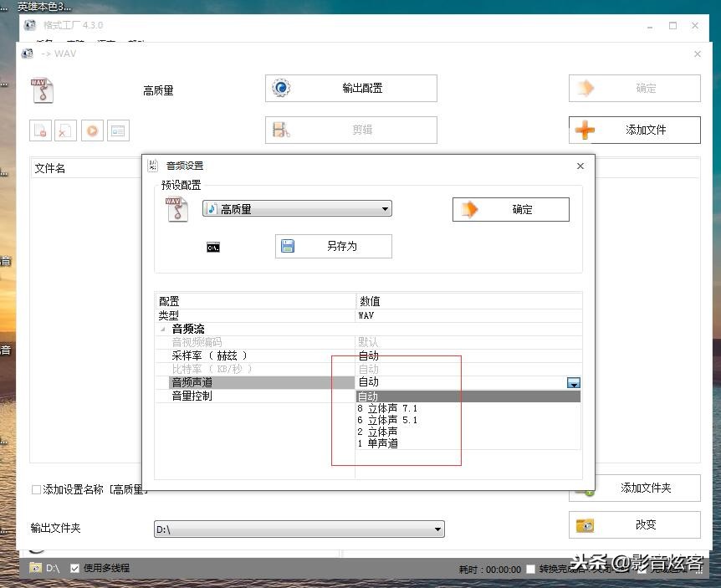Image resolution: width=721 pixels, height=588 pixels.
Task: Click the remove file icon below the WAV icon
Action: tap(40, 130)
